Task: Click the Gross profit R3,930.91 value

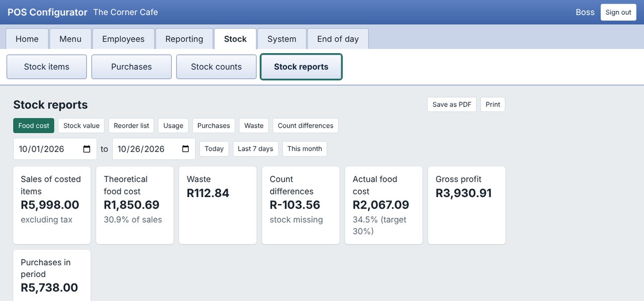Action: click(x=464, y=193)
